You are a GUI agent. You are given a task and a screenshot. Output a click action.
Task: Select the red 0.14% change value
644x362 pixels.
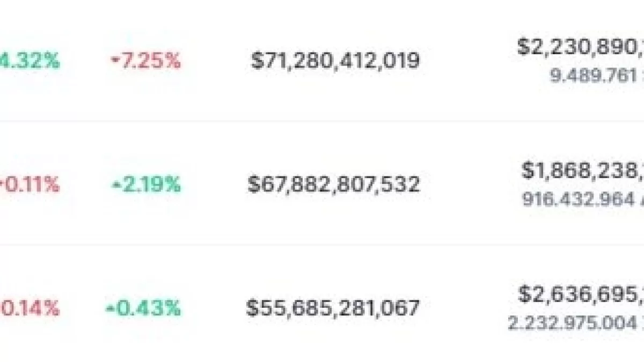click(30, 308)
